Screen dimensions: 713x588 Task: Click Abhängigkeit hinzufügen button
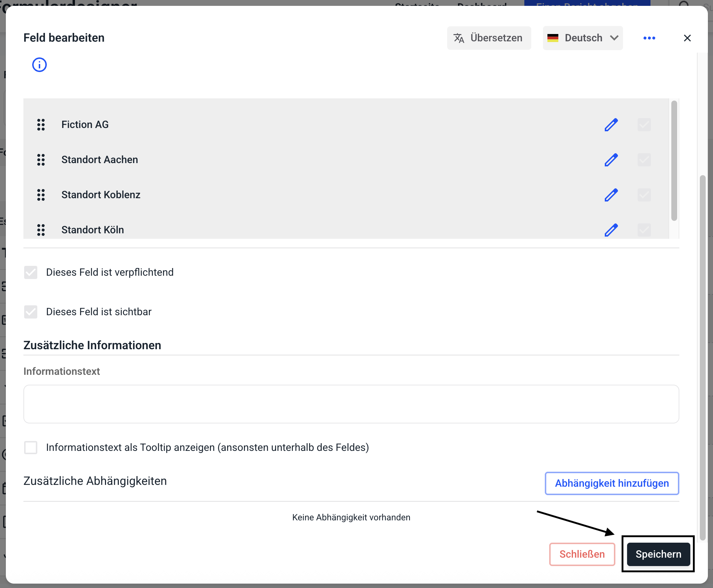(612, 483)
